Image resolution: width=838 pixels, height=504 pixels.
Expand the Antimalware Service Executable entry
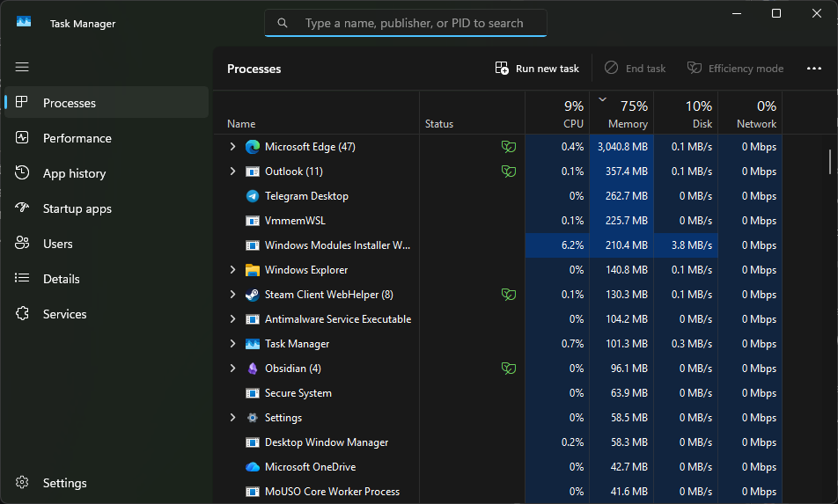pyautogui.click(x=233, y=319)
